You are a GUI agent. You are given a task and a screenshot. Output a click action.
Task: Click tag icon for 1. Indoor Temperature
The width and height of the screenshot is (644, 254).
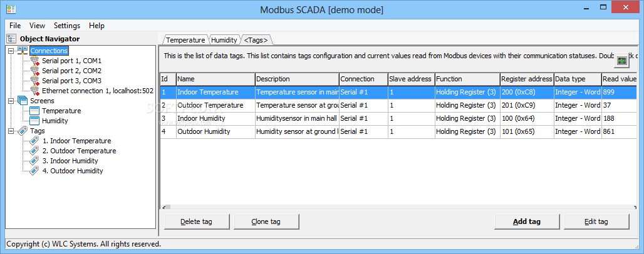click(x=35, y=141)
